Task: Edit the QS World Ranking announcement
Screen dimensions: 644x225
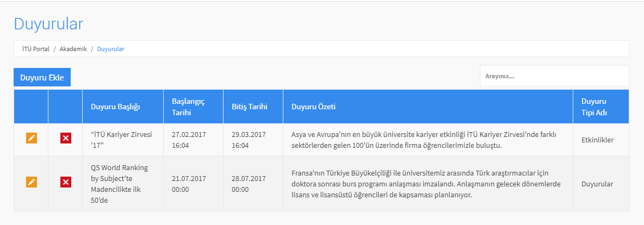Action: [x=31, y=182]
